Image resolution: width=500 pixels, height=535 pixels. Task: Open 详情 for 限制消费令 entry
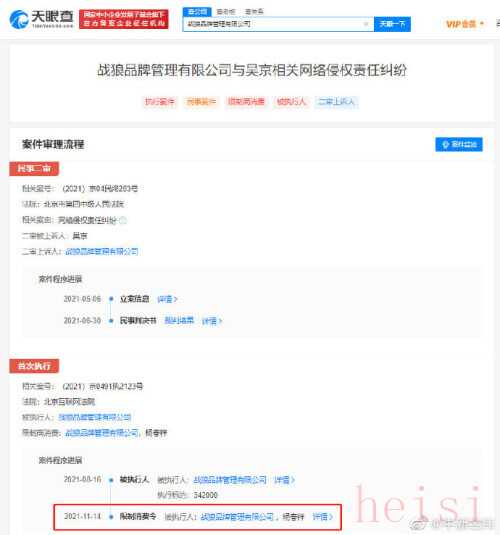(x=323, y=517)
